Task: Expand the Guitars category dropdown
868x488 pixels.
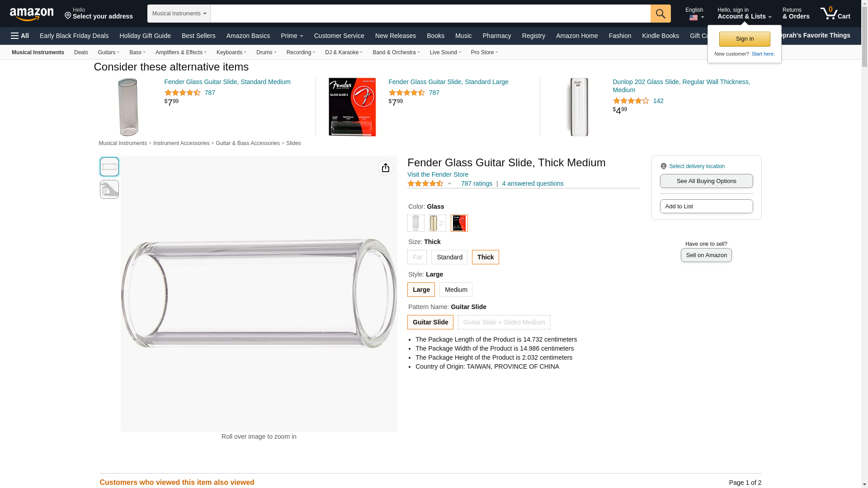Action: pyautogui.click(x=108, y=52)
